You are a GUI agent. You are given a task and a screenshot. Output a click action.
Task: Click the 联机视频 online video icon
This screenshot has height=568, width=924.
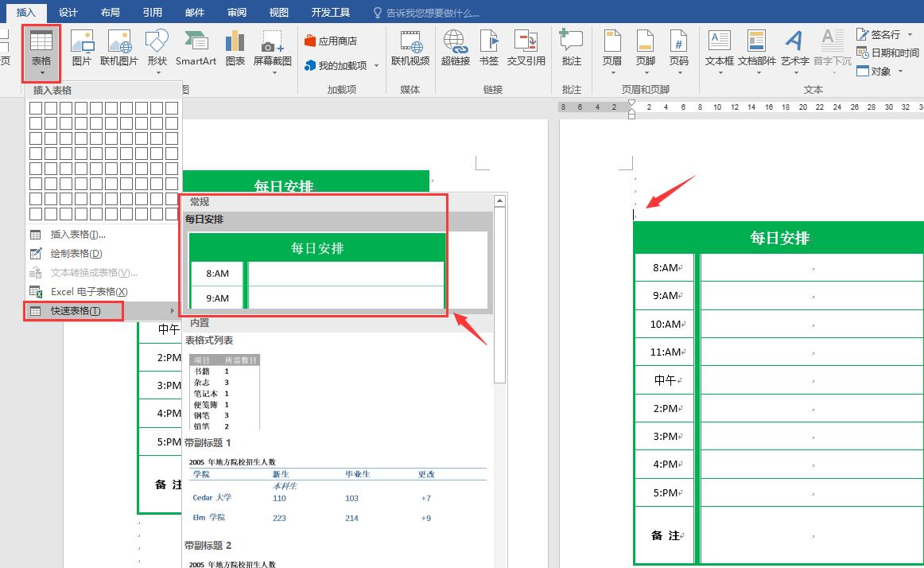(x=410, y=48)
